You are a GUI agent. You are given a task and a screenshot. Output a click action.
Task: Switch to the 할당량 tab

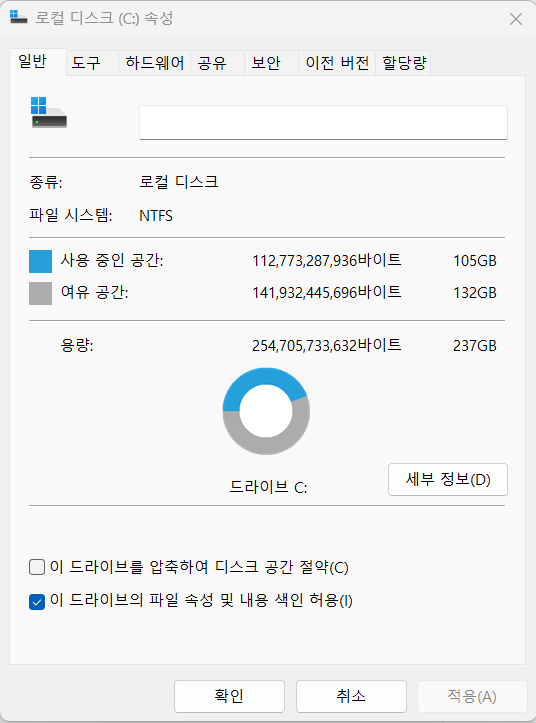point(404,63)
